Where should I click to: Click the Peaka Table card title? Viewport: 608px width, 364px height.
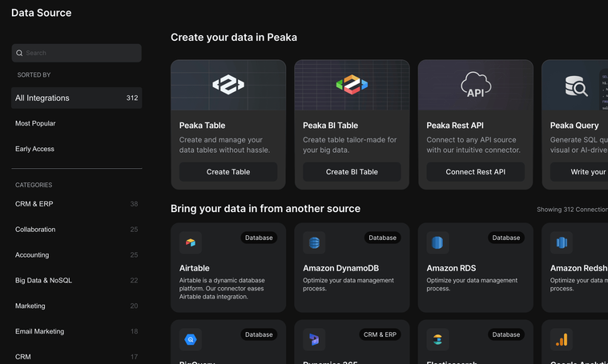coord(202,126)
